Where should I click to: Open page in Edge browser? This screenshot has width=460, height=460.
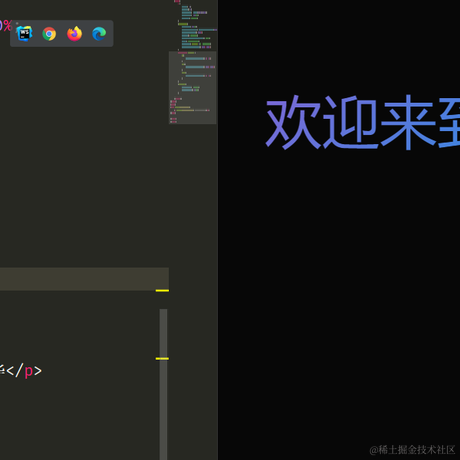point(99,34)
